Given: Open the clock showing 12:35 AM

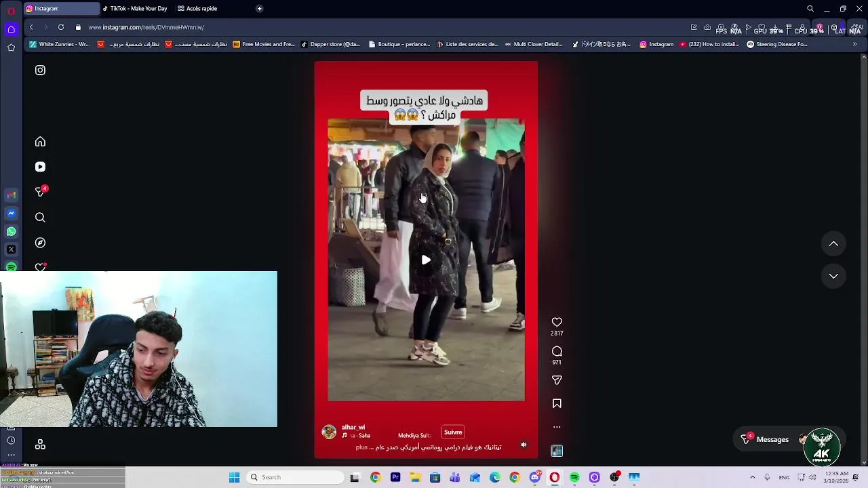Looking at the screenshot, I should 837,477.
